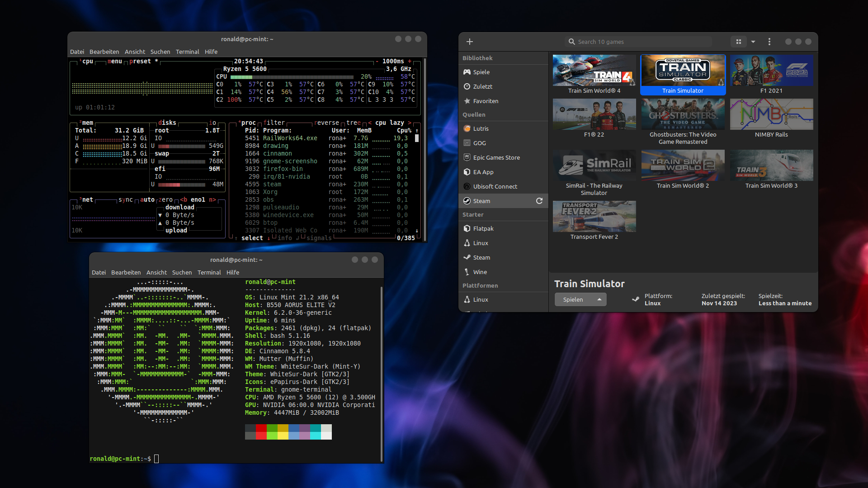Toggle net auto scaling in btop
Screen dimensions: 868x488
pyautogui.click(x=147, y=199)
